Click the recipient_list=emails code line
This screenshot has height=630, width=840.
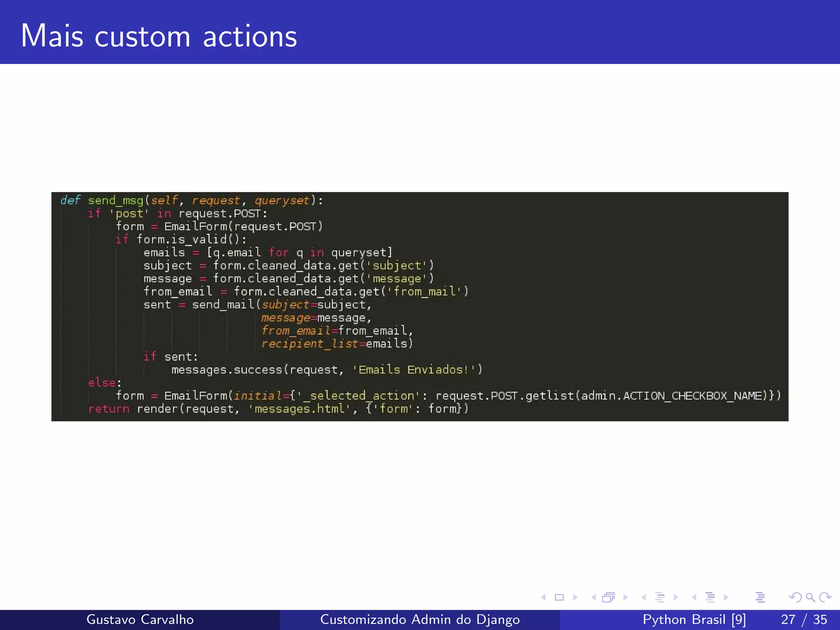337,344
